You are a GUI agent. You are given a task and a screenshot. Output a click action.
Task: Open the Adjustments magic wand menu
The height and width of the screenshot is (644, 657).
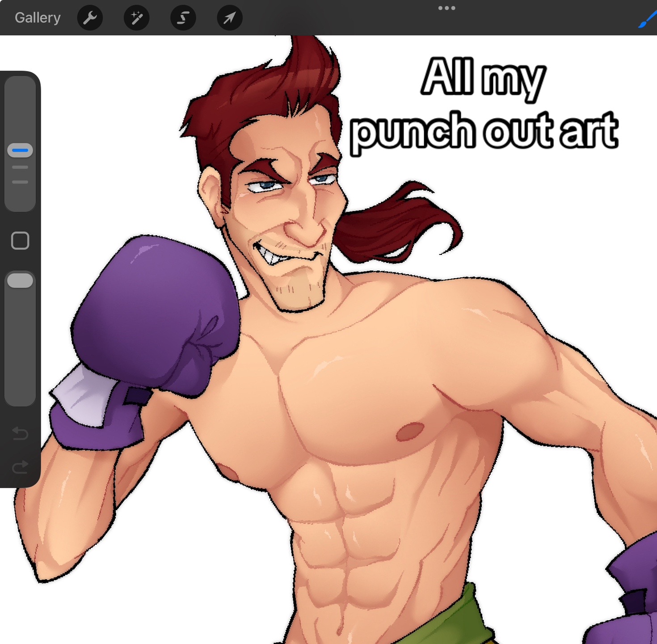tap(137, 18)
